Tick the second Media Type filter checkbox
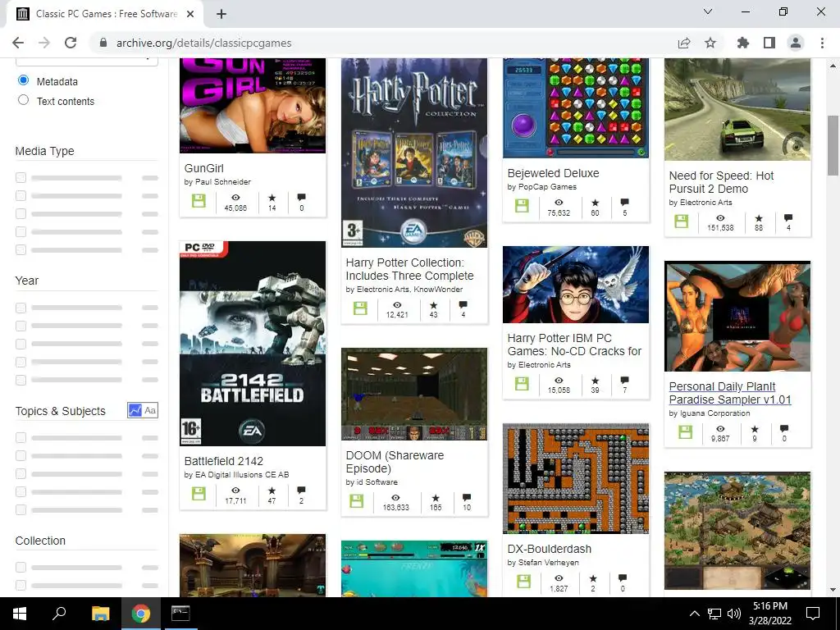 [21, 196]
